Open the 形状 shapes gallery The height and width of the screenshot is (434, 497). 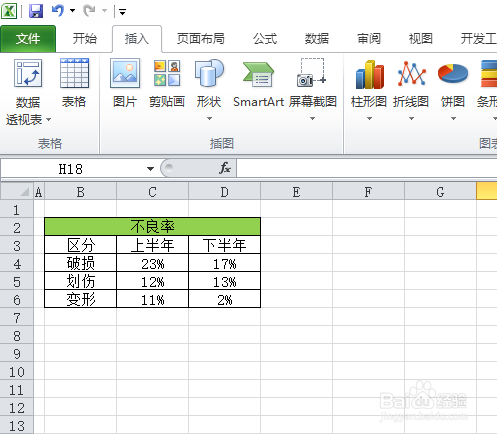209,83
